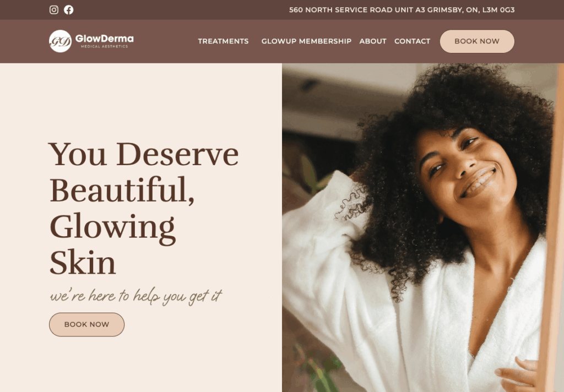Open the Treatments menu item

(223, 41)
